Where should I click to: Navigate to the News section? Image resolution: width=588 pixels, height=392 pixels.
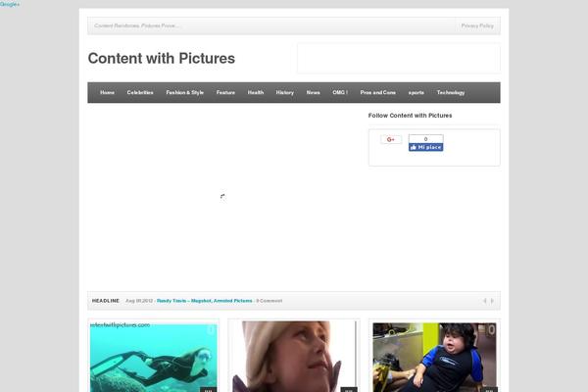tap(313, 92)
